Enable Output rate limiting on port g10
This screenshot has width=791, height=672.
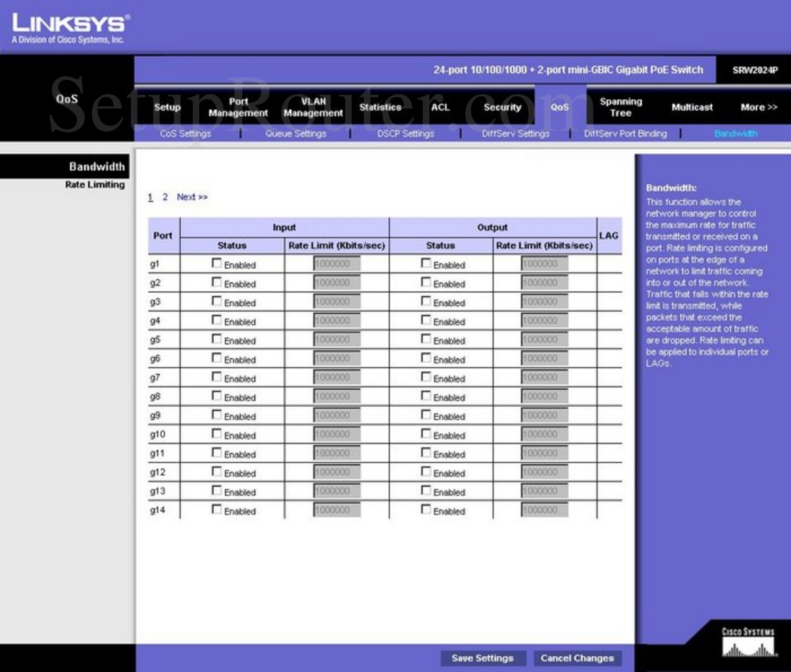(425, 433)
